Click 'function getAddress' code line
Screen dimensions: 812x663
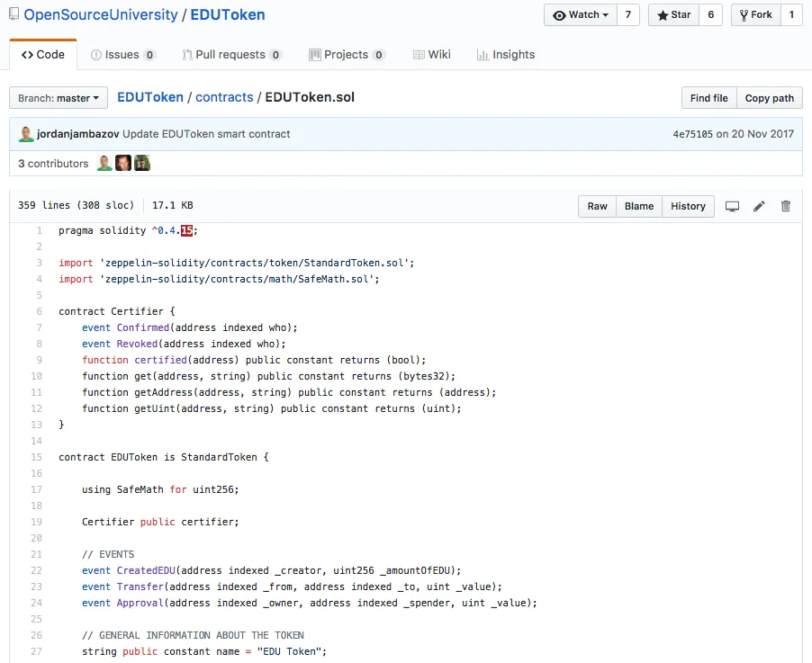coord(289,392)
